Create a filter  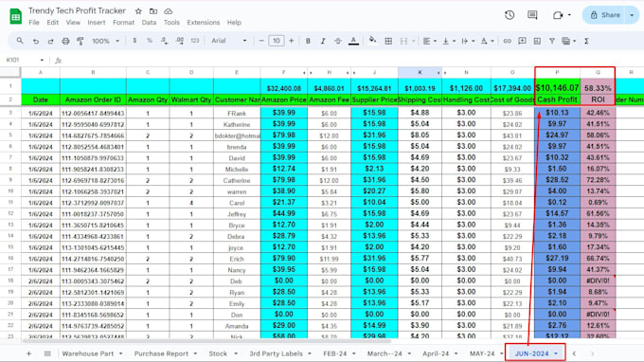[x=552, y=41]
